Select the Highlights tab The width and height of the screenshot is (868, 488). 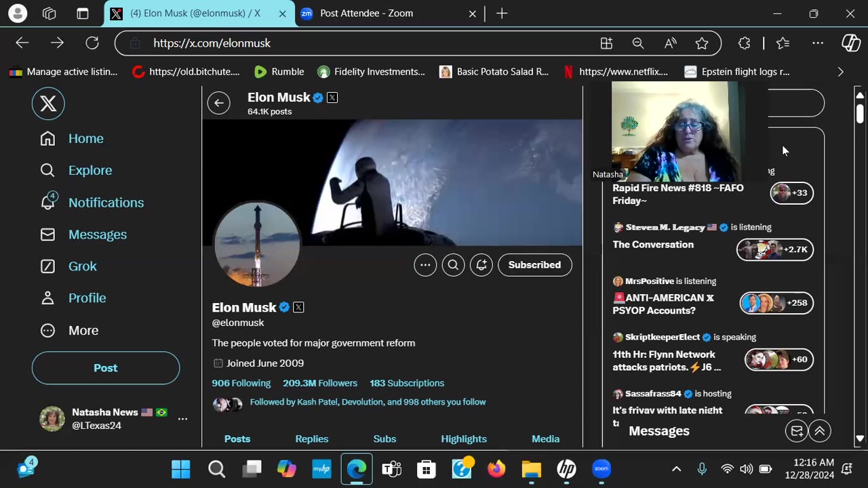[464, 439]
